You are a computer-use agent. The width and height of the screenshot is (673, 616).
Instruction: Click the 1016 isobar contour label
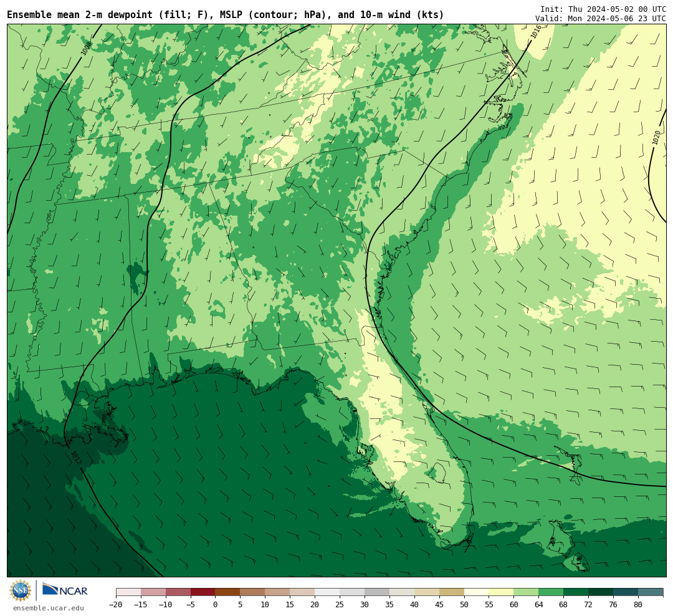click(536, 32)
